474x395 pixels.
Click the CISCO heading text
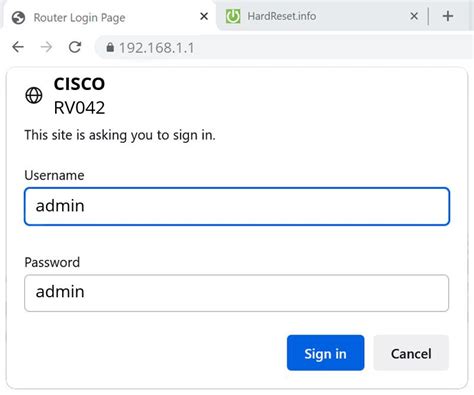pyautogui.click(x=79, y=84)
